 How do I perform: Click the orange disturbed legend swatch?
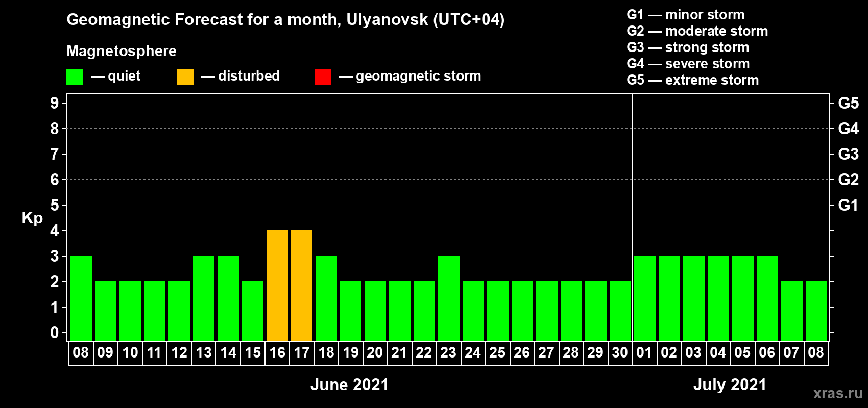[x=185, y=77]
